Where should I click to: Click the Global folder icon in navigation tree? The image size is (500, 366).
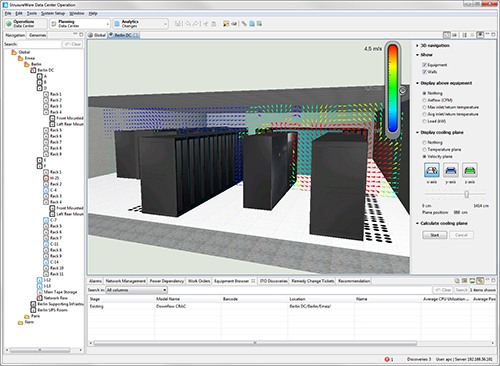point(14,52)
